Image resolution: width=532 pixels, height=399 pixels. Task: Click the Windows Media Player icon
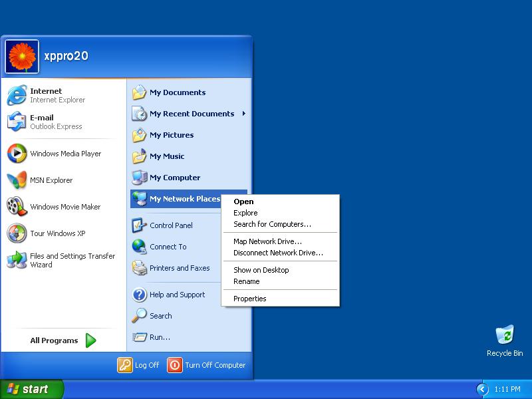point(17,154)
